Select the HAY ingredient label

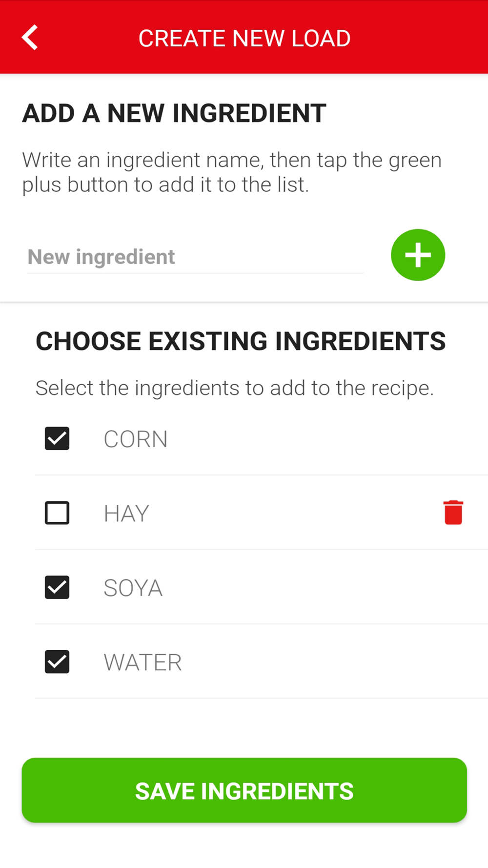coord(126,514)
